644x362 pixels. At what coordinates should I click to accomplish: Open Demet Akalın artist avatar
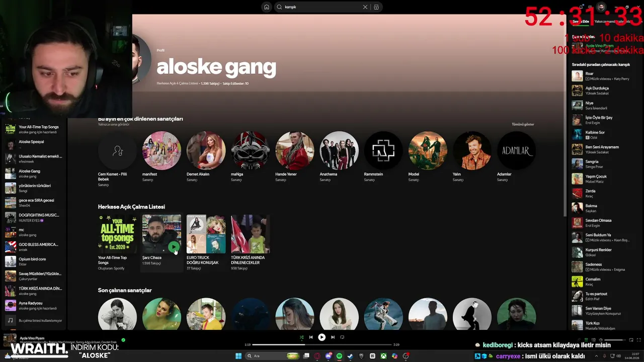206,150
